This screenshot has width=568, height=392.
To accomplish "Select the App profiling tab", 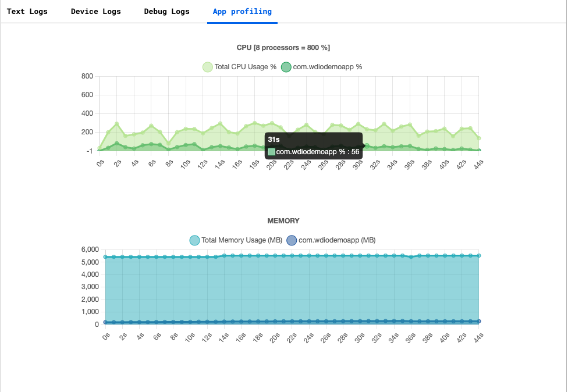I will point(242,11).
